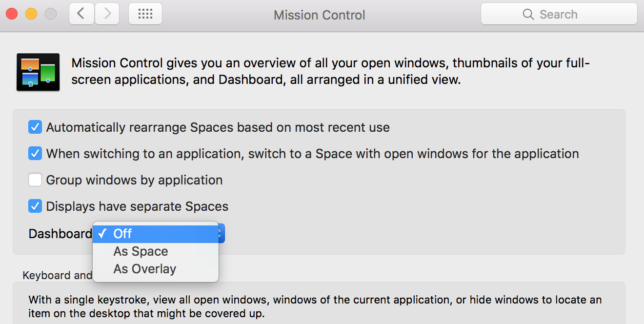644x324 pixels.
Task: Click the Dashboard label text
Action: [60, 234]
